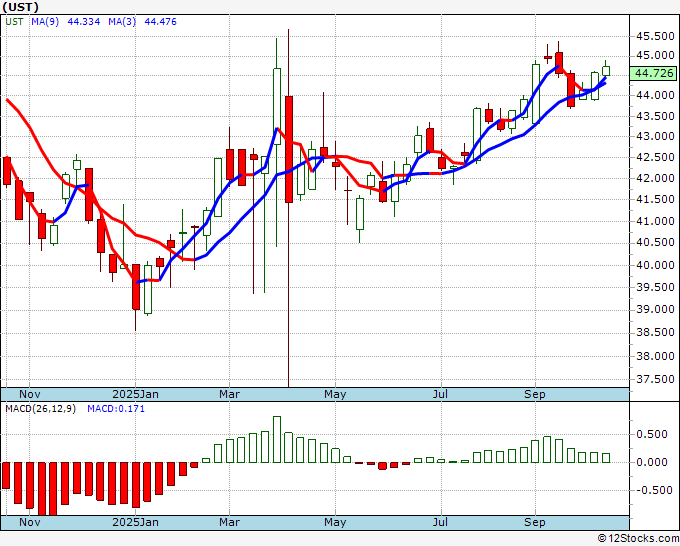Click Jul on the price chart time axis
680x546 pixels.
point(441,394)
